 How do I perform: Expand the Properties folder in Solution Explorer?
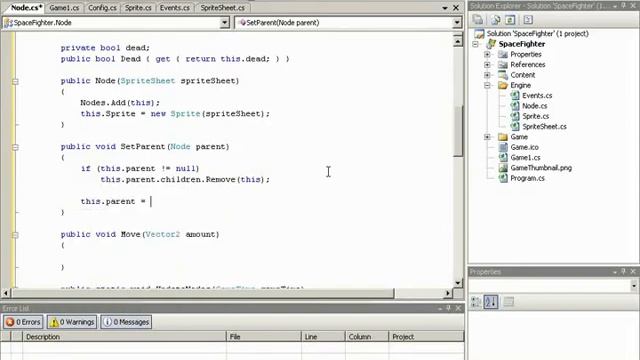[x=487, y=54]
